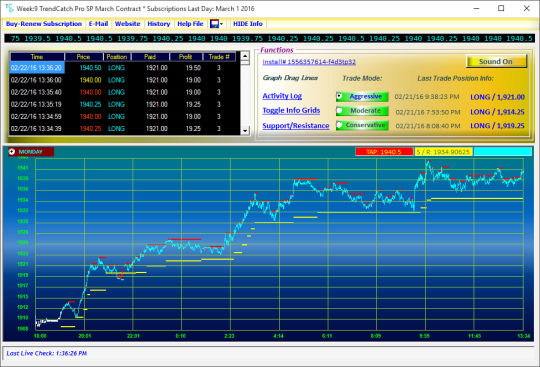Open the Activity Log link
Image resolution: width=540 pixels, height=367 pixels.
282,96
